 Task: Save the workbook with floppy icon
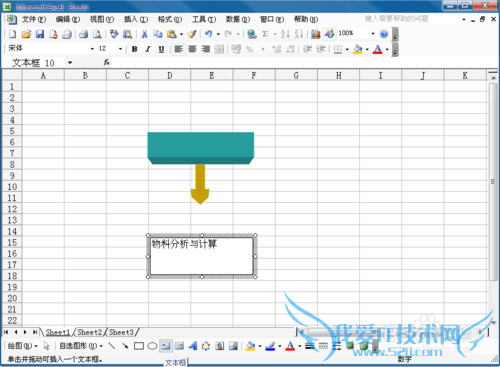40,34
